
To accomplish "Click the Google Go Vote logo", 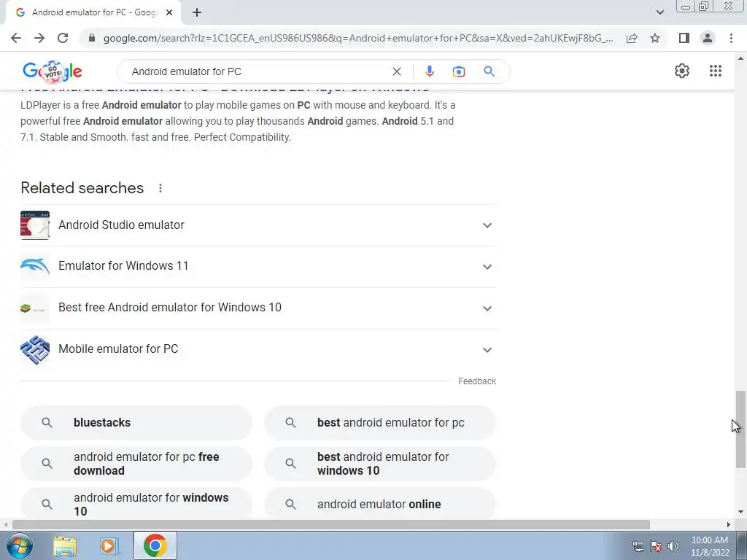I will tap(53, 71).
